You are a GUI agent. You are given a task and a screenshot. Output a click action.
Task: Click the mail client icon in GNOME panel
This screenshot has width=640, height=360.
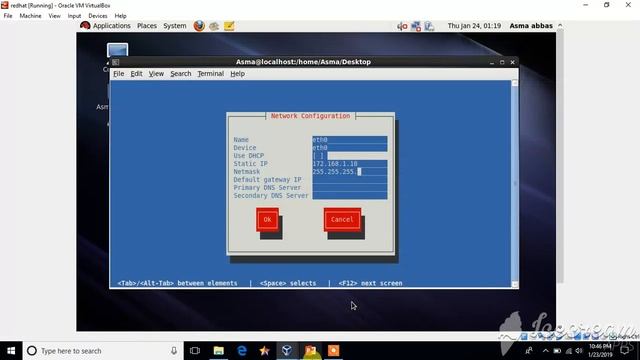pos(214,26)
